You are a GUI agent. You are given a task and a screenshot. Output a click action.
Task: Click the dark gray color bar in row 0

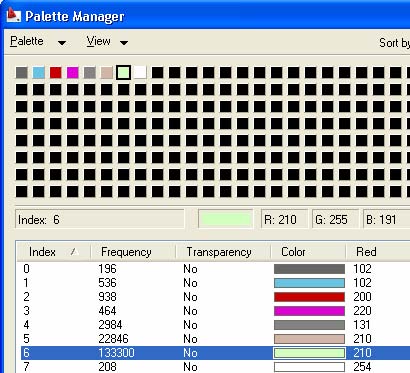(309, 269)
